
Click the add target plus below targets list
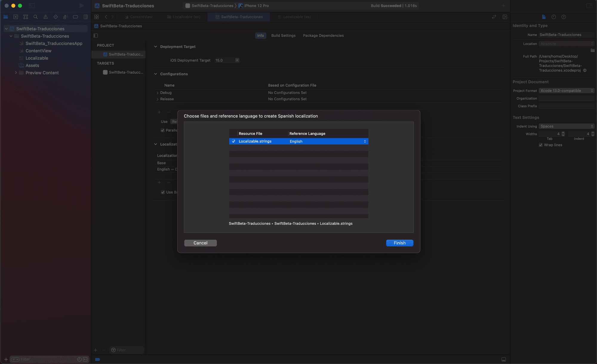96,350
